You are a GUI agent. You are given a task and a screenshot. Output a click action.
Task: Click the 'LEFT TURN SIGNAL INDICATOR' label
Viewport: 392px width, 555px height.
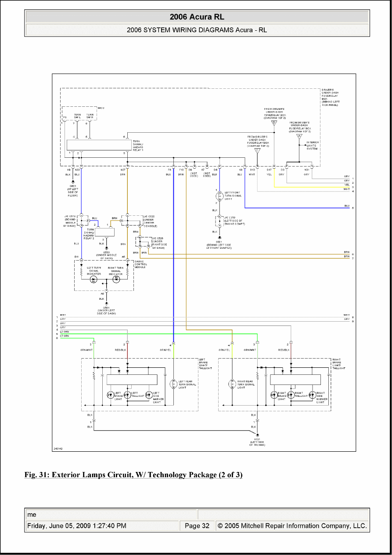coord(94,271)
